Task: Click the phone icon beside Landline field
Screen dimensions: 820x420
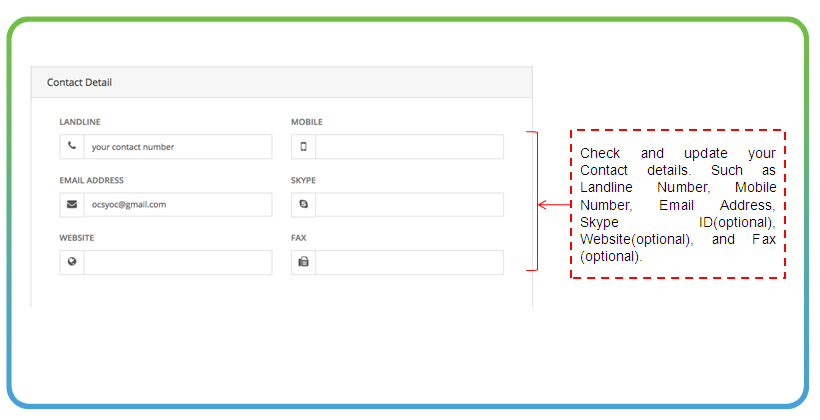Action: coord(72,146)
